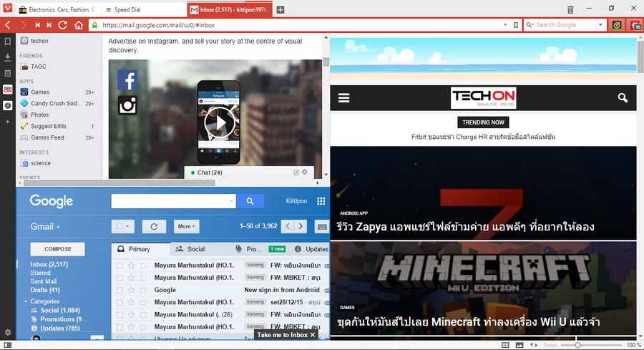
Task: Tick the checkbox on the Google email row
Action: tap(119, 290)
